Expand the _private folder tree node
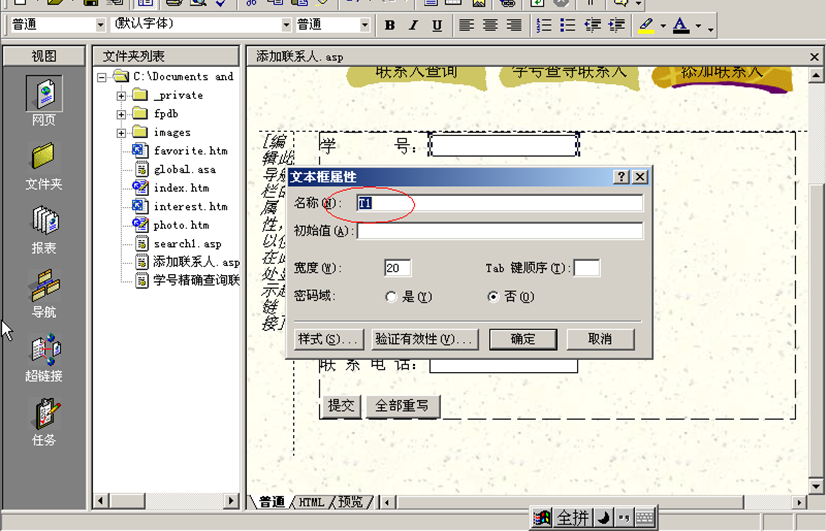826x531 pixels. click(121, 96)
